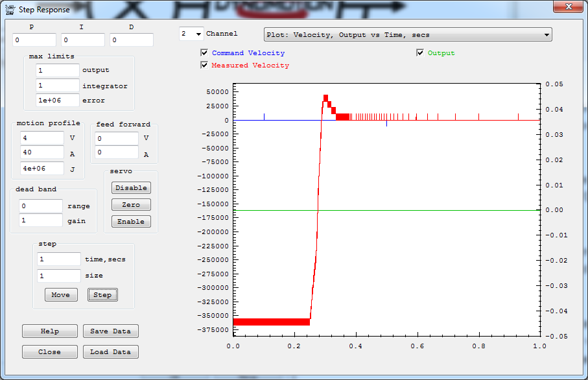Run the Step button
The width and height of the screenshot is (588, 380).
coord(102,295)
